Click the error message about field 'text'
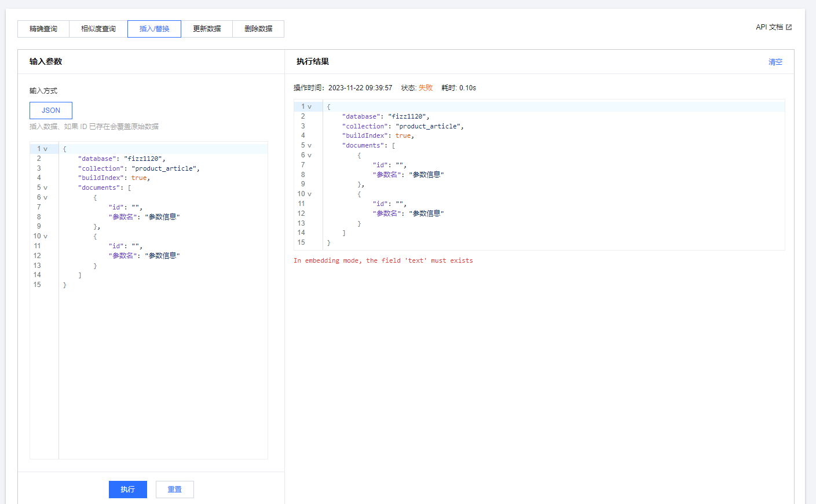 tap(383, 261)
